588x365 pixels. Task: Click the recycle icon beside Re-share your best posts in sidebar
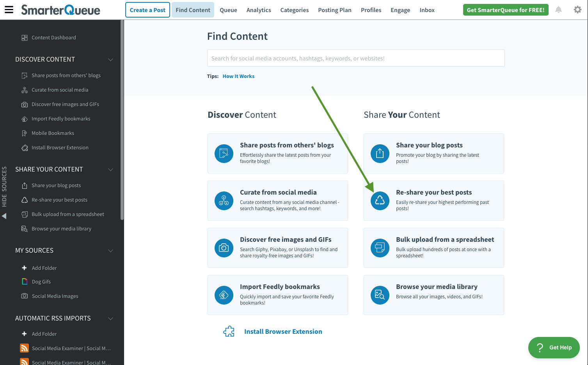click(x=25, y=200)
